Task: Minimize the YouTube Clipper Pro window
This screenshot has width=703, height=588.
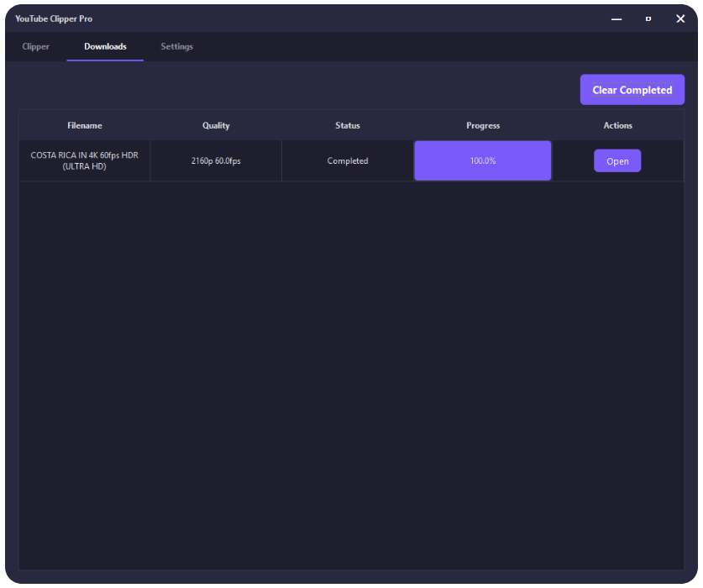Action: coord(616,18)
